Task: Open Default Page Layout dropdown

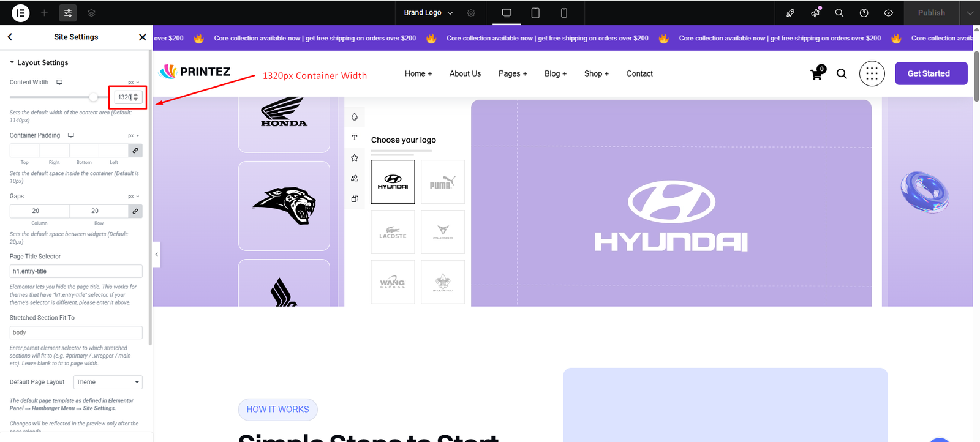Action: pyautogui.click(x=108, y=382)
